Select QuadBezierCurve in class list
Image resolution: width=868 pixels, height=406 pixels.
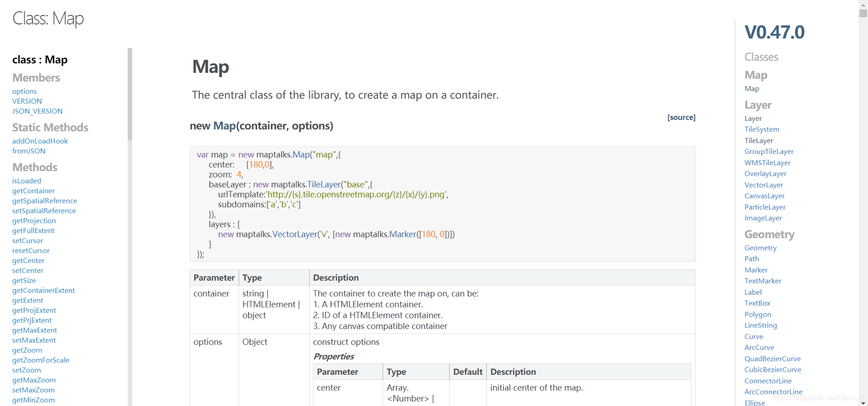pyautogui.click(x=772, y=359)
